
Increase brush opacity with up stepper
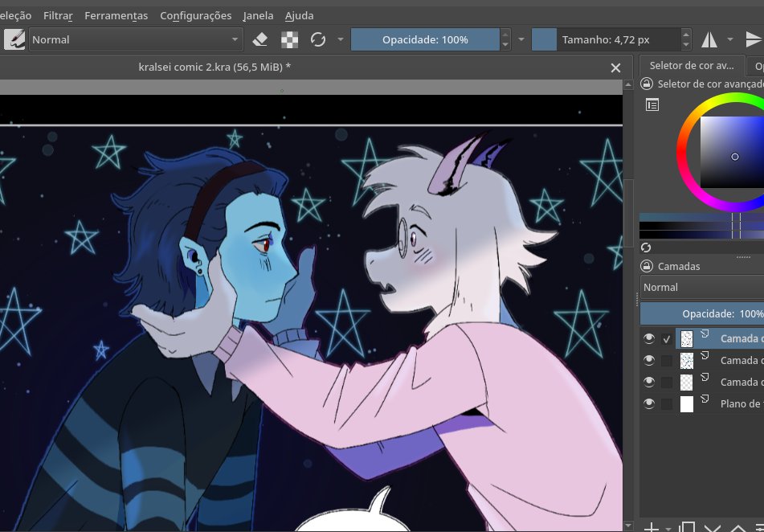point(505,34)
